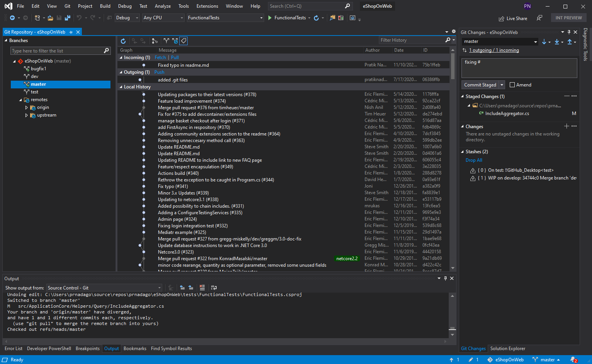Toggle Show Remote Branches icon in history toolbar

tap(175, 41)
